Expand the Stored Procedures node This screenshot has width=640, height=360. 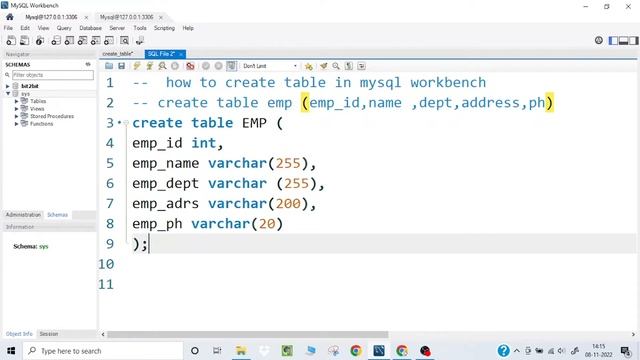point(16,116)
